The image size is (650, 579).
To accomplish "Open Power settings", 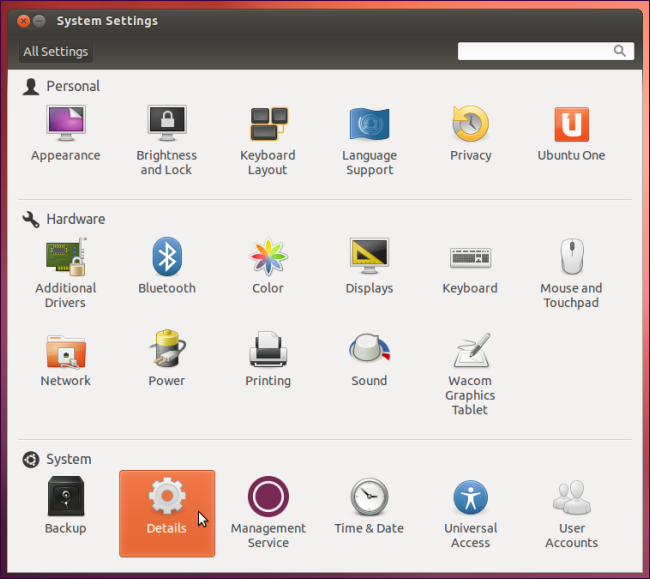I will (167, 360).
